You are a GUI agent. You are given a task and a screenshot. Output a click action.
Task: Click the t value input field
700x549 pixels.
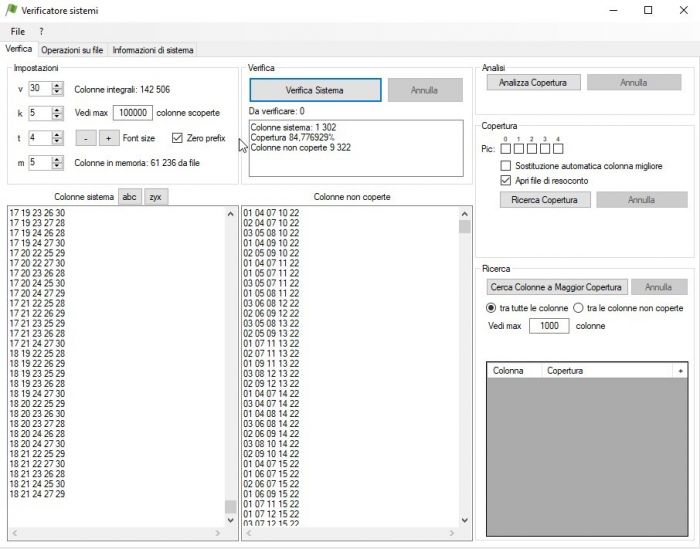tap(40, 138)
